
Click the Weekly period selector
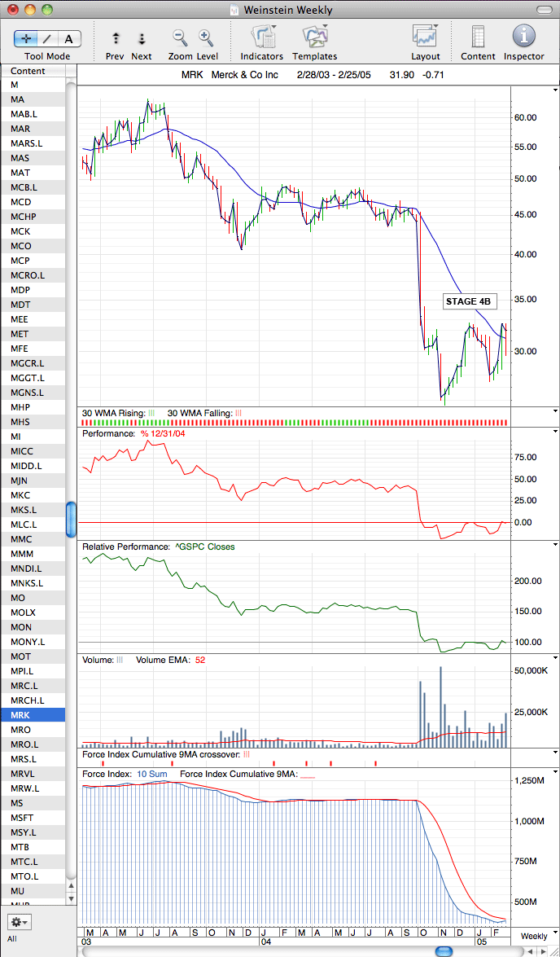[534, 936]
